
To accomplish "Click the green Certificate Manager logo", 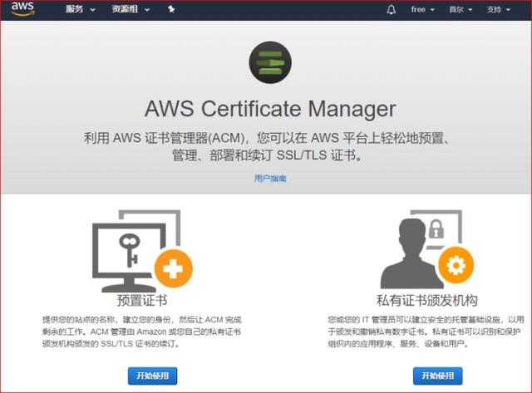I will click(x=270, y=62).
